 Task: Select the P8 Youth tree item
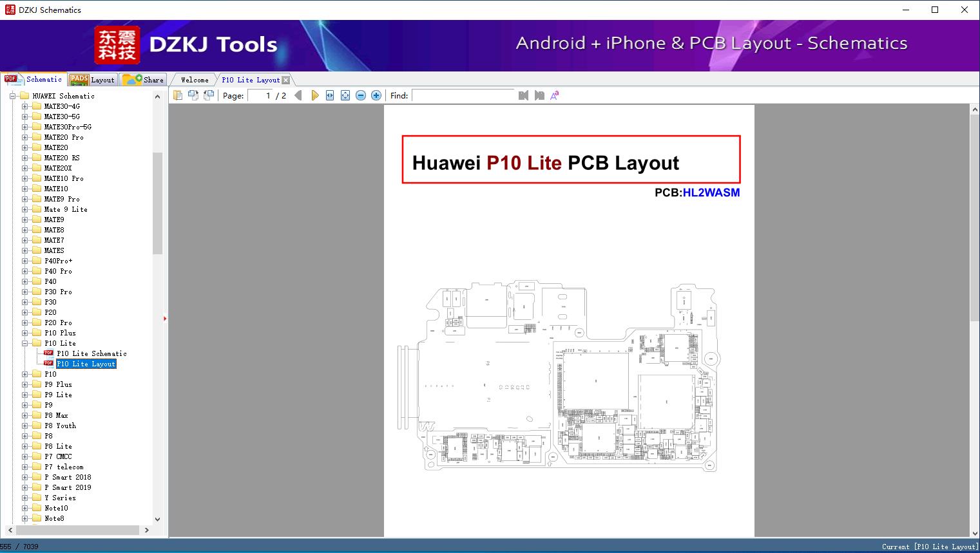(x=60, y=426)
